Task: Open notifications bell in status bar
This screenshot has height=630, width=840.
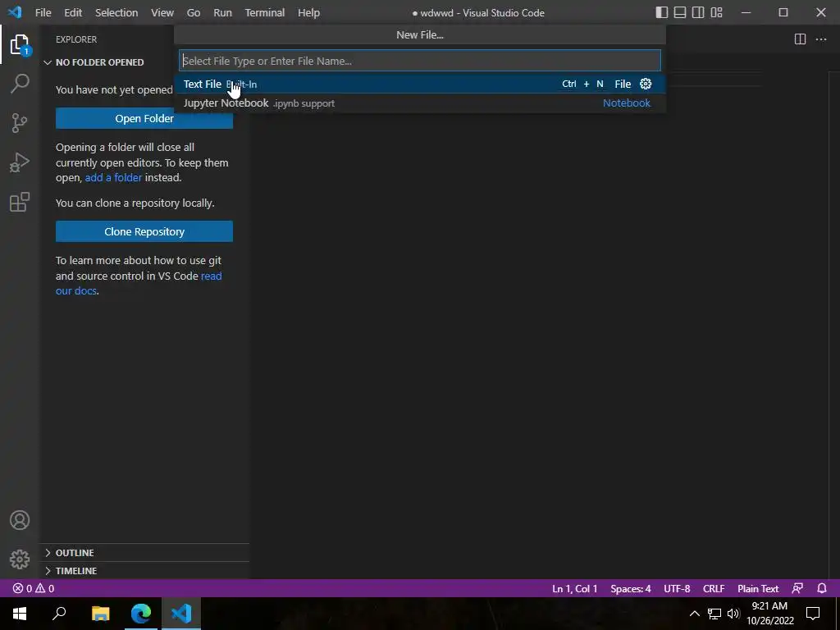Action: [822, 588]
